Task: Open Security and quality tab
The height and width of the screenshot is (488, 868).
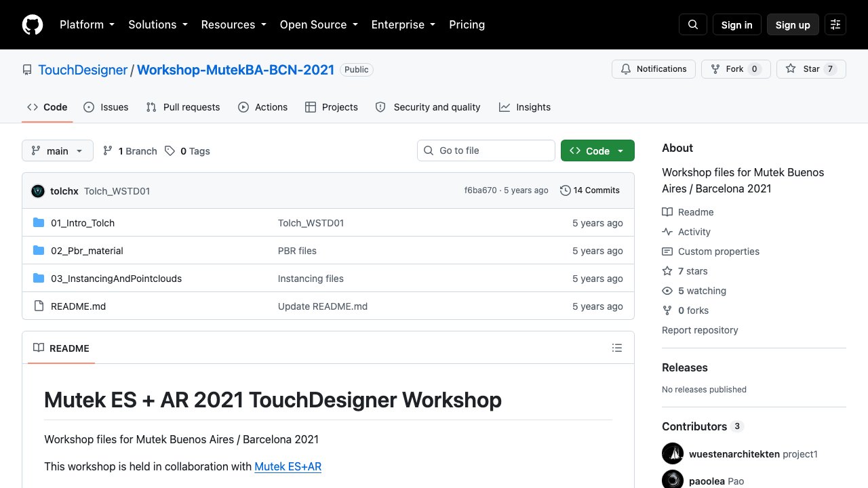Action: [428, 107]
